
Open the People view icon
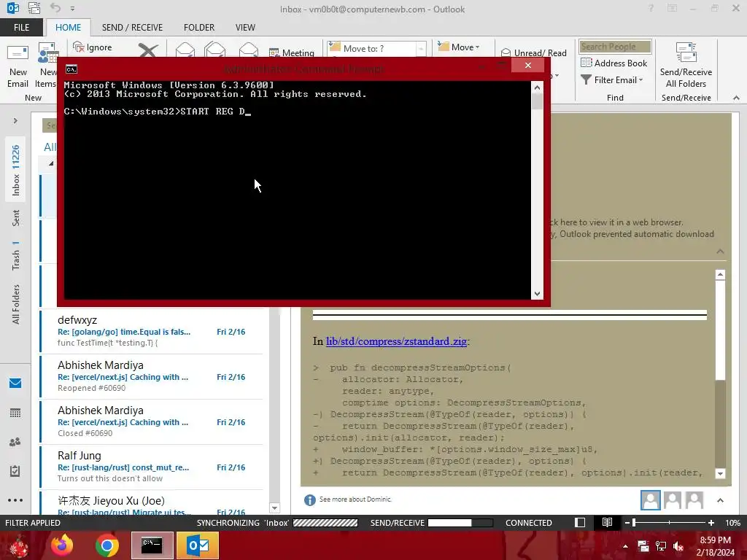15,442
